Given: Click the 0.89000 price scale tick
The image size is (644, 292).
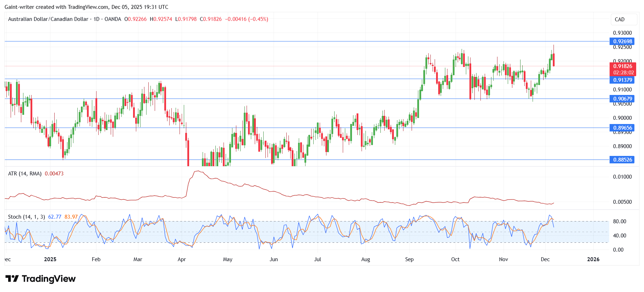Looking at the screenshot, I should (x=622, y=146).
